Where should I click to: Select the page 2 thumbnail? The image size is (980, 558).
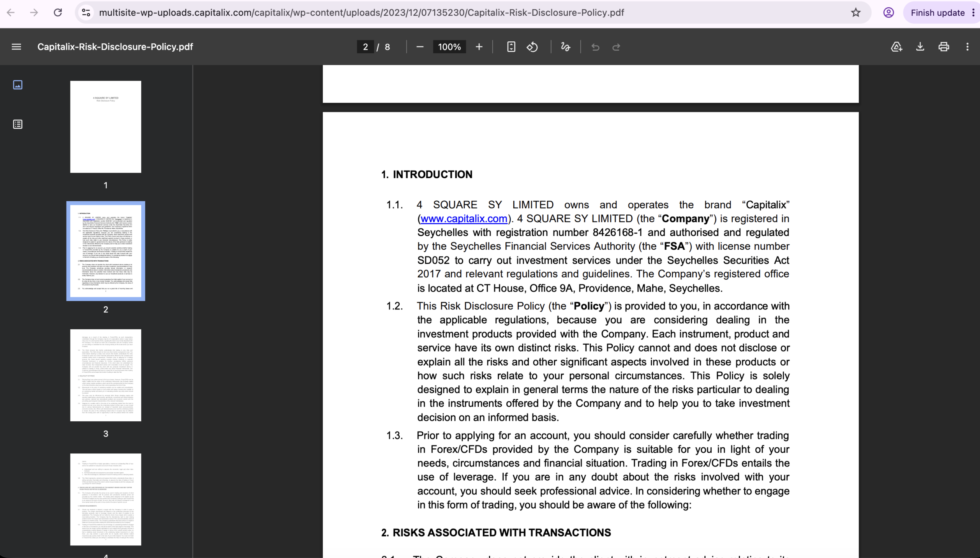click(106, 251)
